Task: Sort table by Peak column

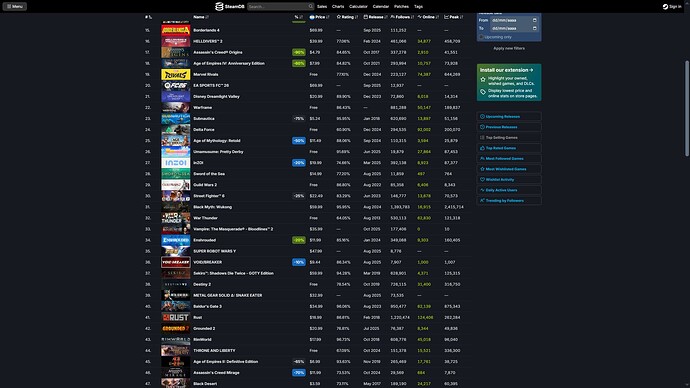Action: [x=453, y=17]
